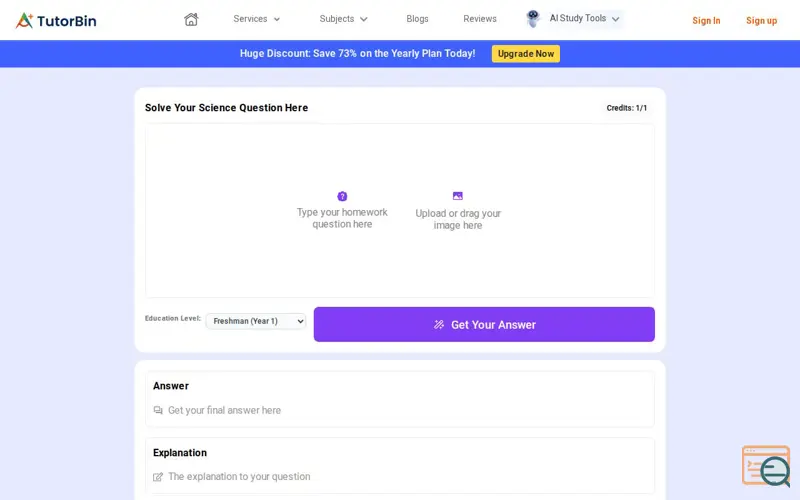Click 'Upload or drag your image here'
The width and height of the screenshot is (800, 500).
click(458, 219)
